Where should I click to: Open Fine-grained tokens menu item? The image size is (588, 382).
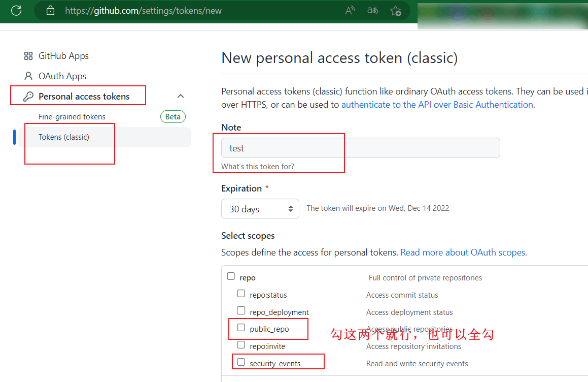(x=72, y=117)
